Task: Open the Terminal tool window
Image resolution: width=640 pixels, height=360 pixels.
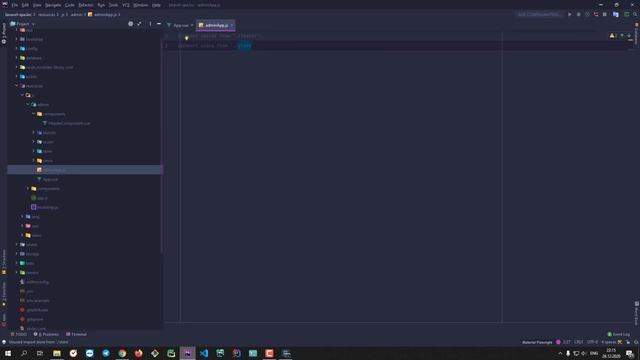Action: pos(76,335)
